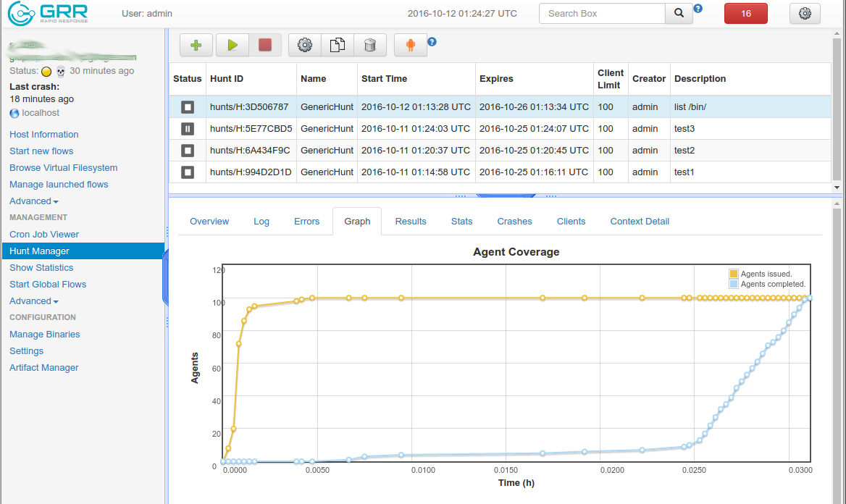Select hunt row with description test2

point(500,150)
